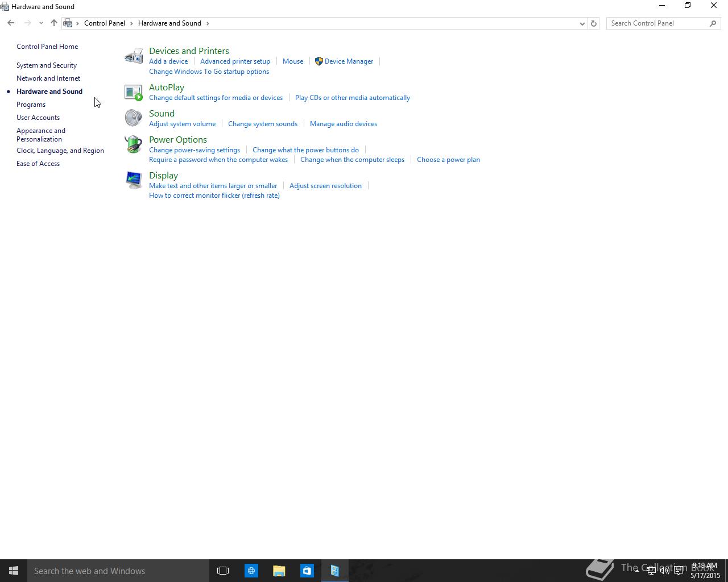The height and width of the screenshot is (582, 728).
Task: Click the Power Options battery icon
Action: [x=134, y=144]
